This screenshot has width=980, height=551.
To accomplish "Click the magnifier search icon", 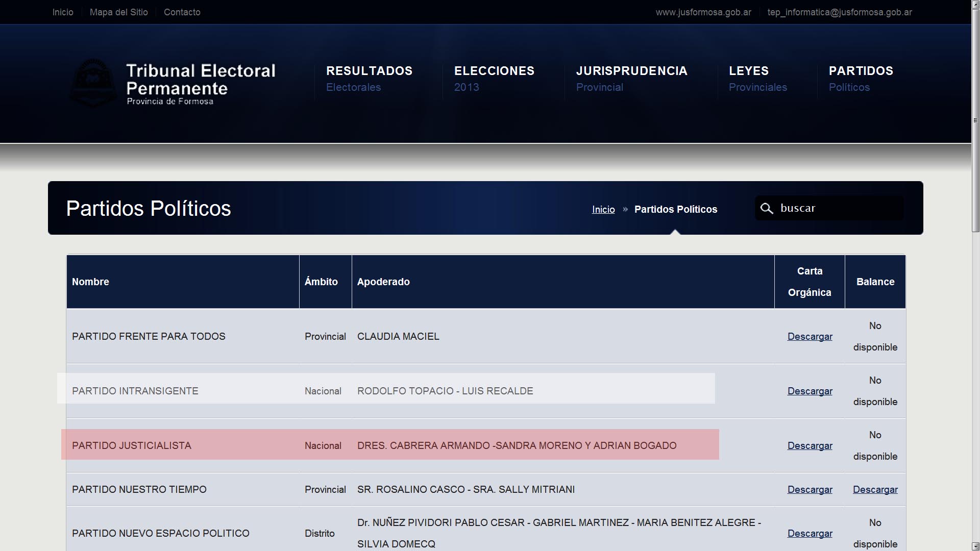I will coord(767,208).
